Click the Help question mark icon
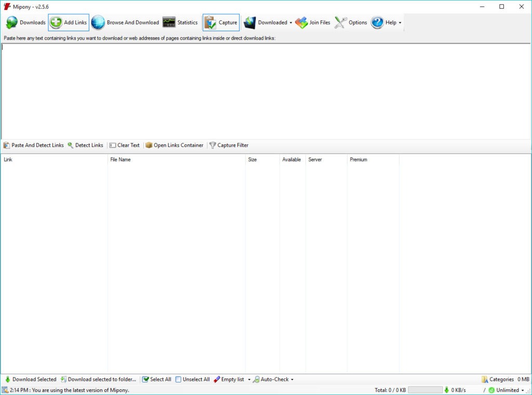The width and height of the screenshot is (532, 395). [377, 22]
